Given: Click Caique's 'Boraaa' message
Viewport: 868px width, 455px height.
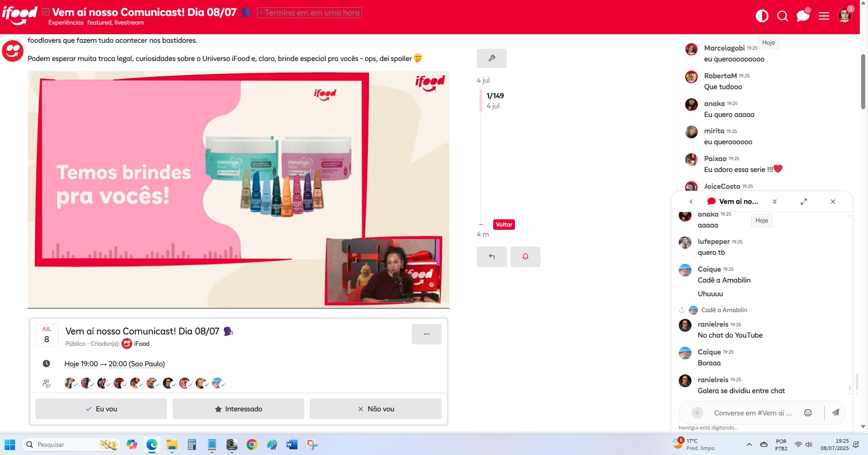Looking at the screenshot, I should point(709,363).
